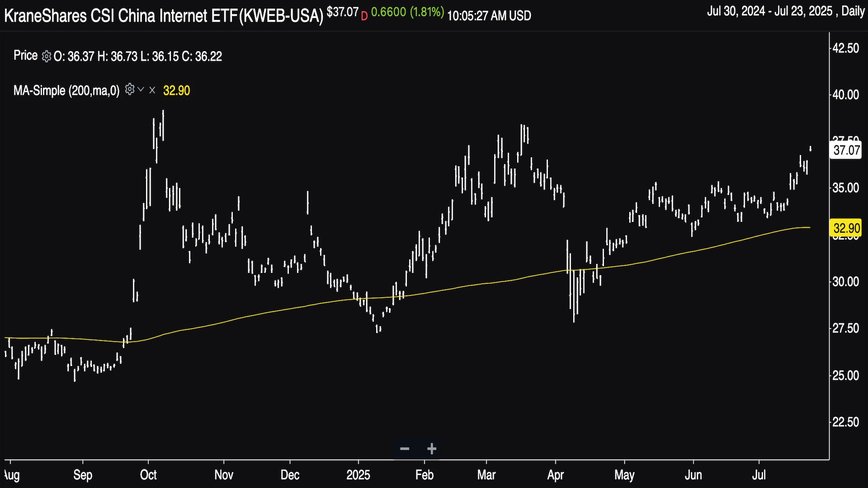Click the yellow 32.90 moving average price tag
The image size is (868, 488).
(847, 228)
